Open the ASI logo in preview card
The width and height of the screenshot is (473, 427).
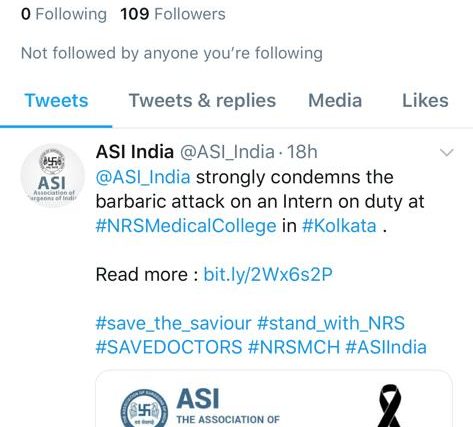144,408
